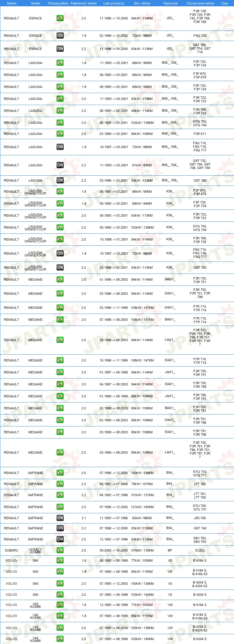Click the Oznaczenie silnika column header

click(200, 3)
